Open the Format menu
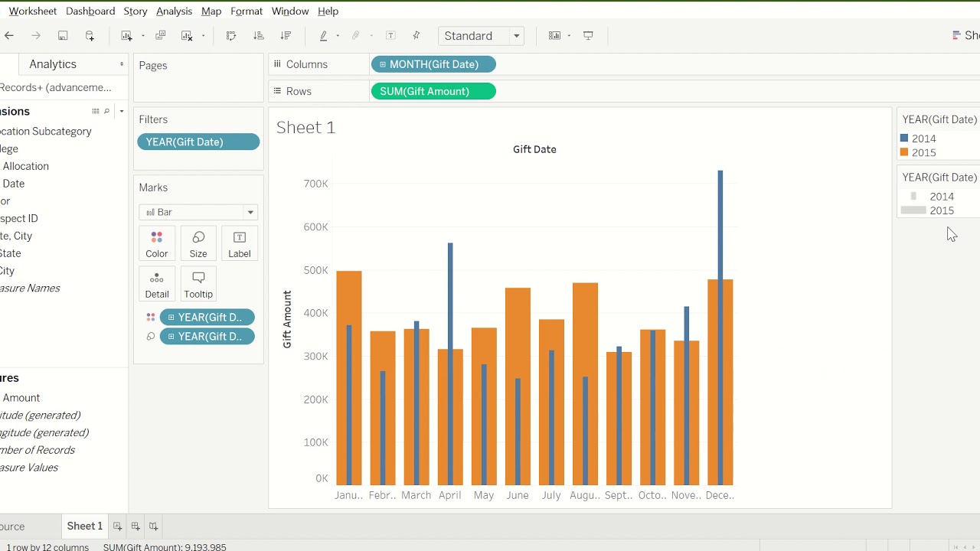Screen dimensions: 980x551 [247, 11]
